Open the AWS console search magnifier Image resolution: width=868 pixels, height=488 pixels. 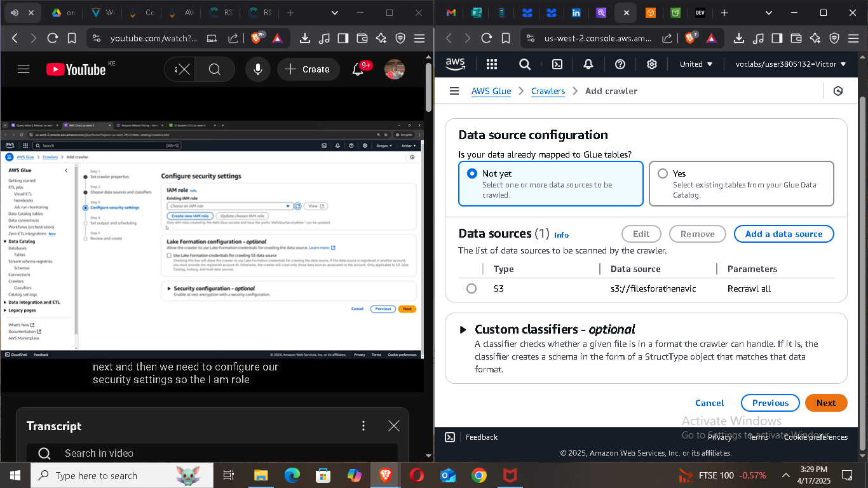tap(525, 64)
